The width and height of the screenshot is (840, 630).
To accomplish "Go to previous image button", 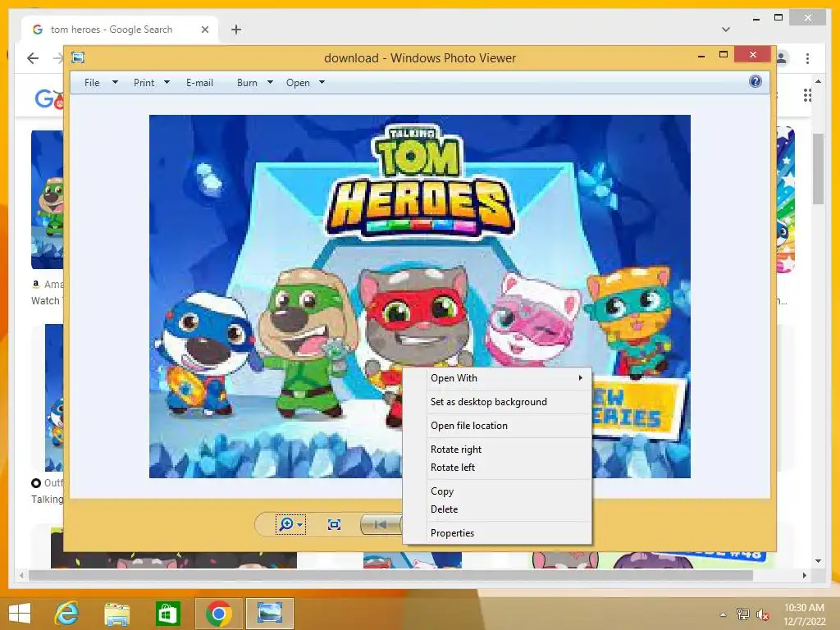I will pyautogui.click(x=381, y=524).
